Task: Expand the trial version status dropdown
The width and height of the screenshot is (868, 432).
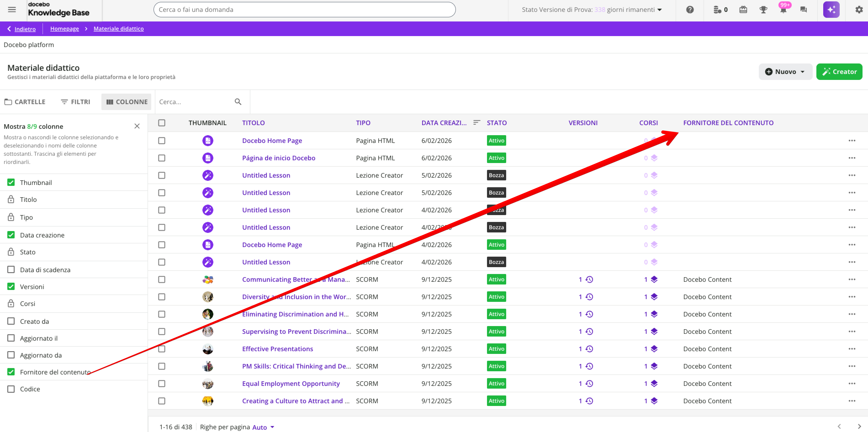Action: pyautogui.click(x=659, y=9)
